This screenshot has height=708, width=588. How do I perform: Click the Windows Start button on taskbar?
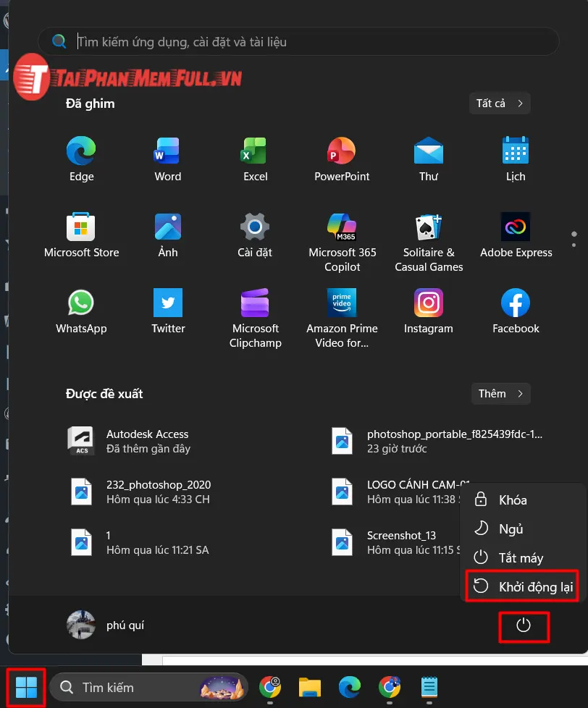(x=26, y=686)
